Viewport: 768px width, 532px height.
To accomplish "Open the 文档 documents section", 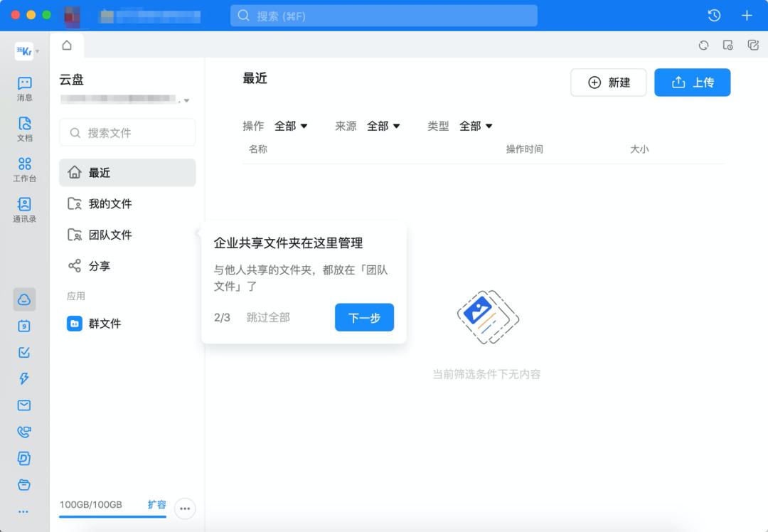I will click(24, 129).
